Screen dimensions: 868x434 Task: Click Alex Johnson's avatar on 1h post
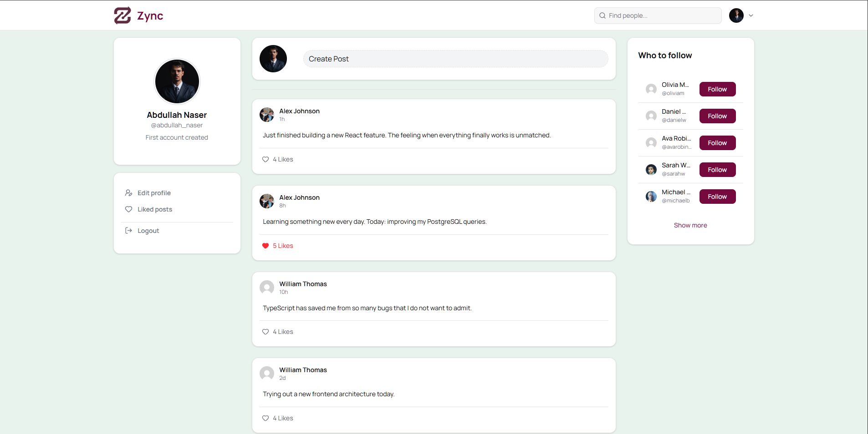(x=267, y=115)
